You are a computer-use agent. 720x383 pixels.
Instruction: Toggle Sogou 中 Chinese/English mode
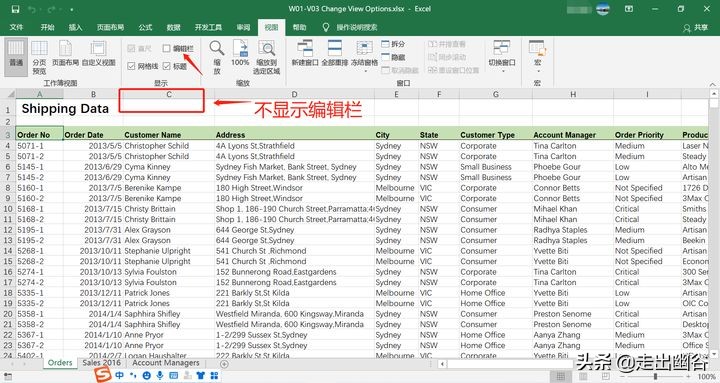[x=119, y=375]
